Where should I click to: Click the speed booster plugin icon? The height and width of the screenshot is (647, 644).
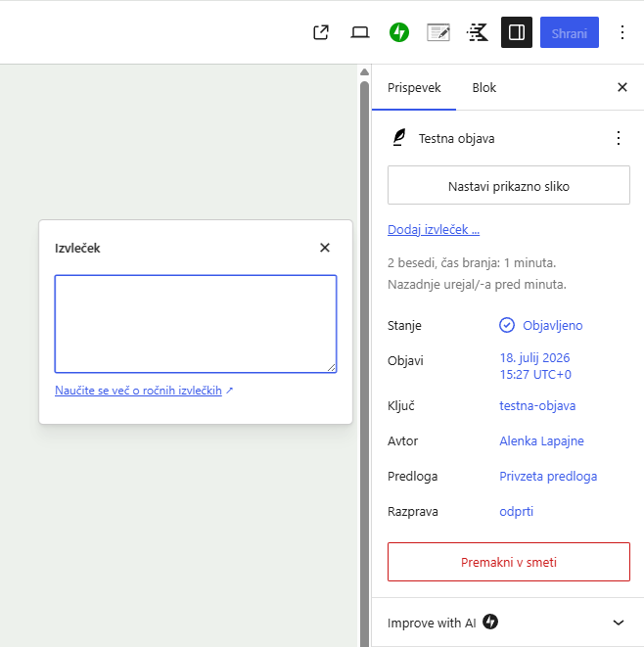tap(478, 32)
